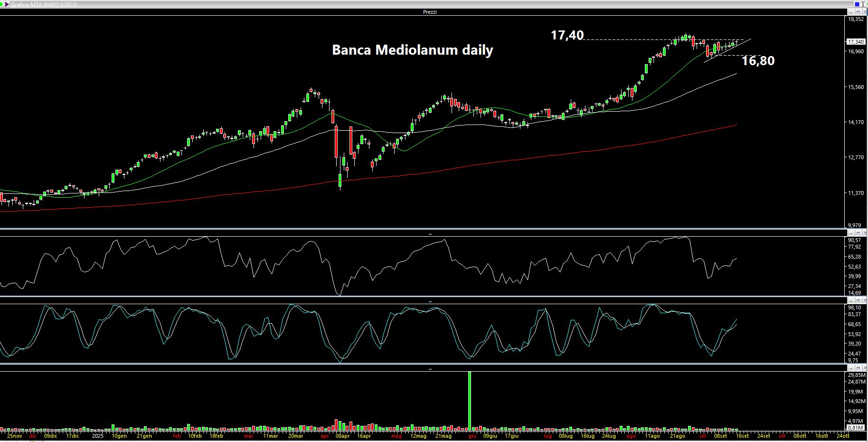Click the 19,9M volume scale value
This screenshot has height=442, width=868.
coord(856,392)
